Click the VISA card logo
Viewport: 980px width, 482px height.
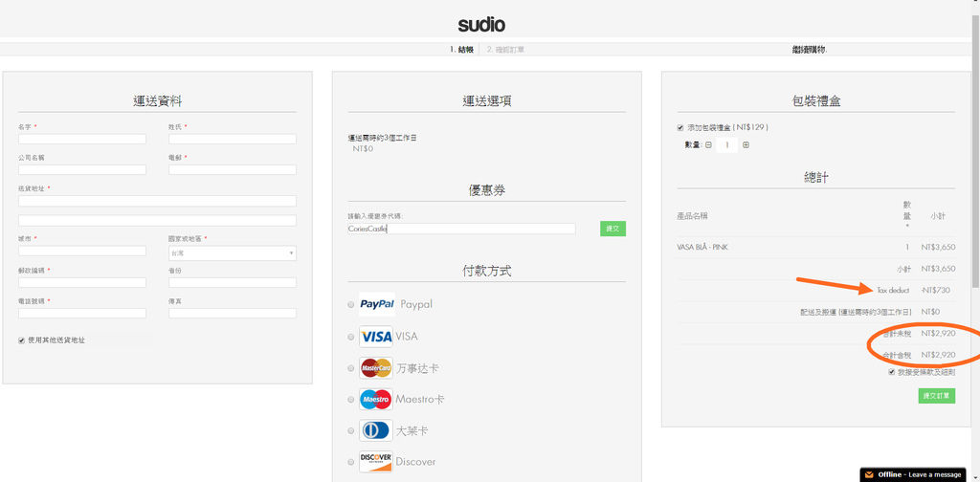tap(376, 337)
